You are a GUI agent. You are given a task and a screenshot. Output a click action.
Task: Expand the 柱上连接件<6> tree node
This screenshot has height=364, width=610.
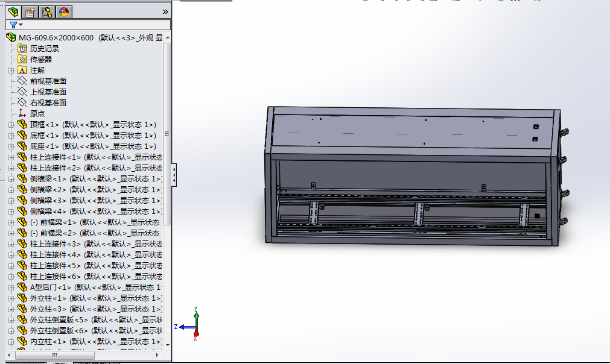[11, 277]
